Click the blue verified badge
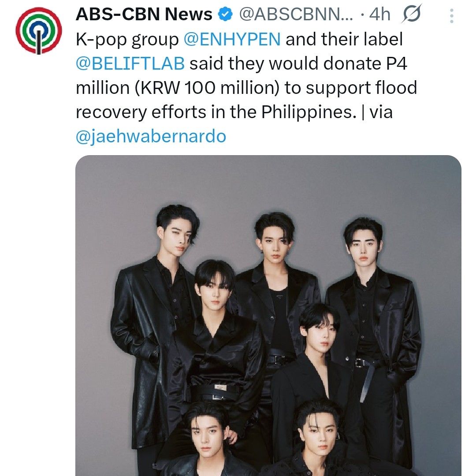The height and width of the screenshot is (476, 476). click(x=225, y=14)
